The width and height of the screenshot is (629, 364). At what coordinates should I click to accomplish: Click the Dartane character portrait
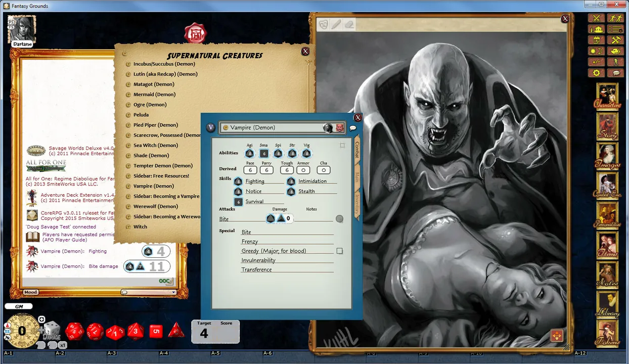[22, 29]
